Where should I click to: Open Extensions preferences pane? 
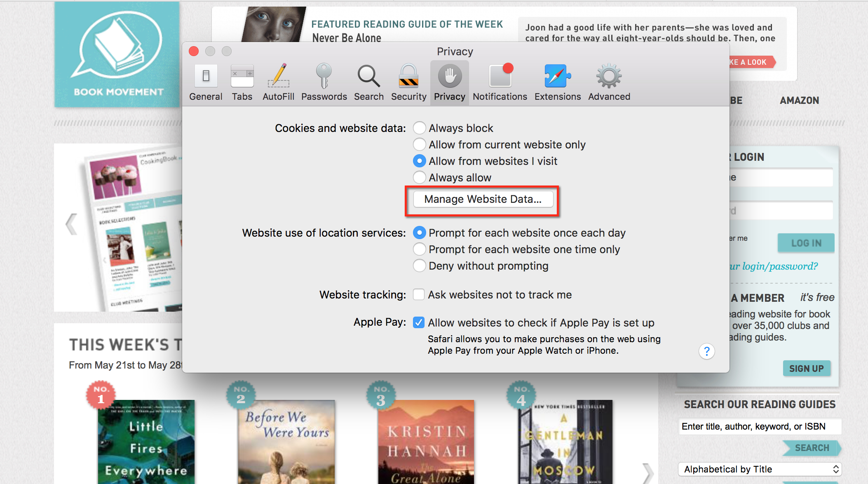click(x=557, y=82)
